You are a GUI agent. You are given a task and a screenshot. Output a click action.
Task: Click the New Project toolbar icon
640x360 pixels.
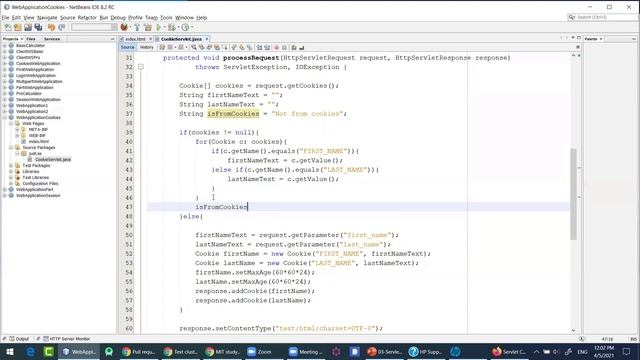(18, 27)
